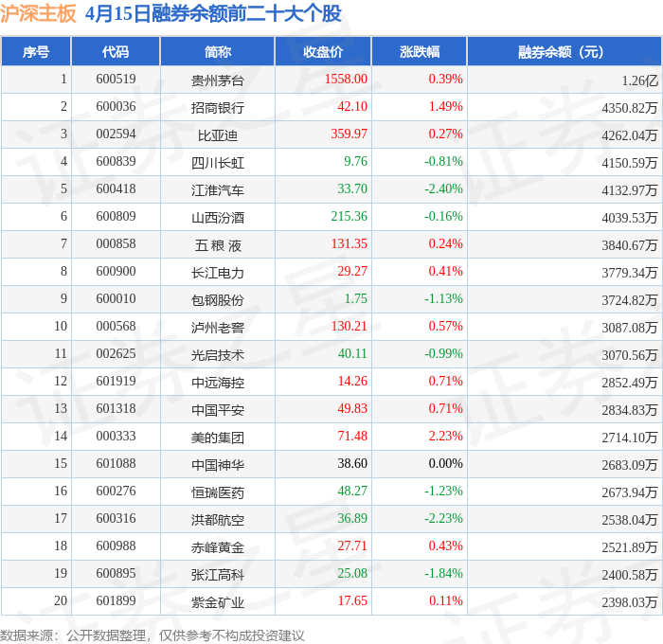Select the 张江高科 name cell
Image resolution: width=663 pixels, height=644 pixels.
(x=217, y=575)
